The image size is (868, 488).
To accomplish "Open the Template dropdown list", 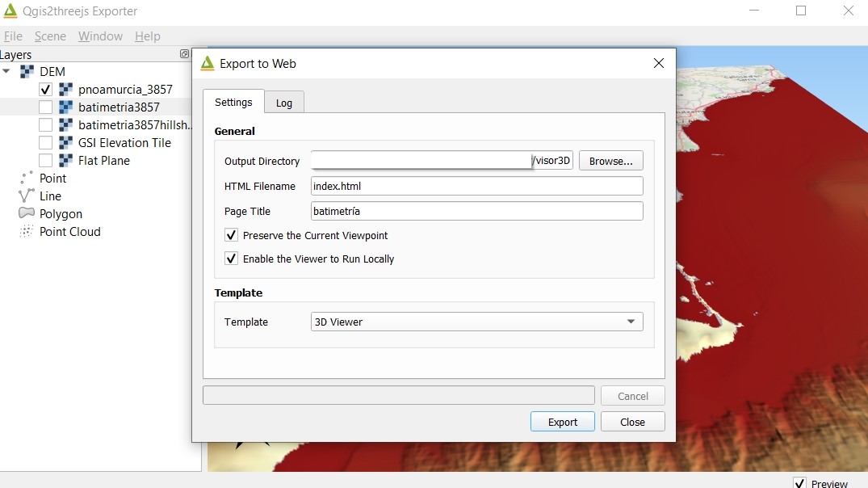I will point(476,322).
